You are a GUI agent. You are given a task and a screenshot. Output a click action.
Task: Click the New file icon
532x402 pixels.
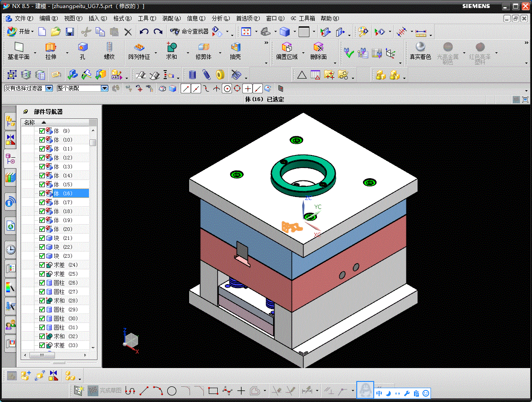42,32
